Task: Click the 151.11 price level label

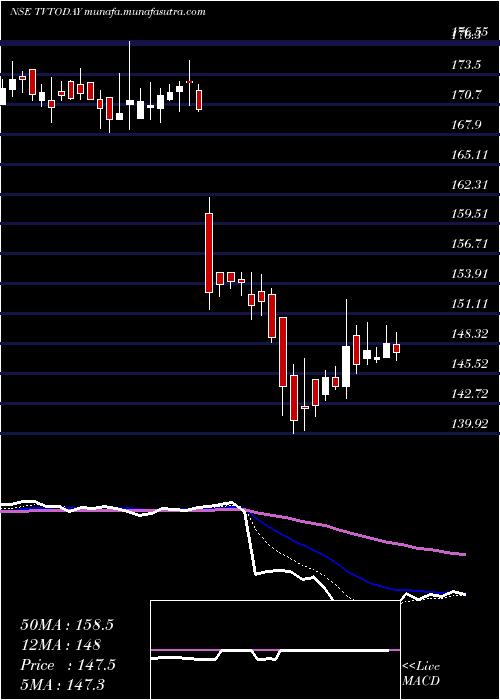Action: pyautogui.click(x=469, y=304)
